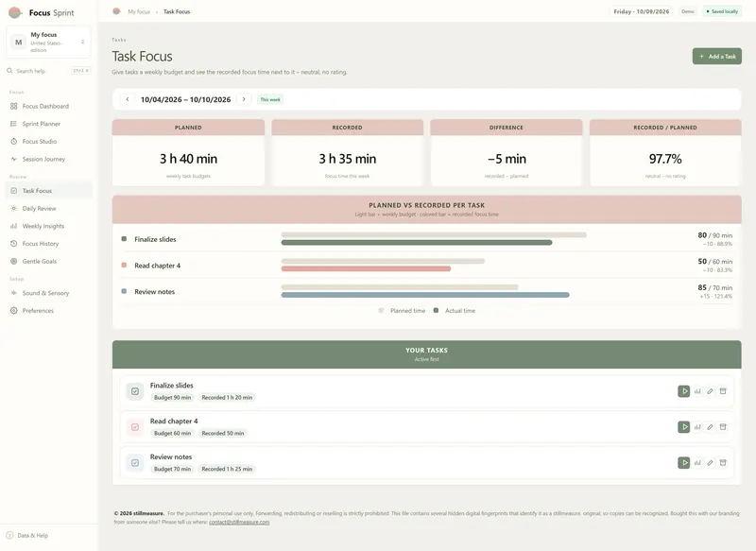Jump back using This week badge
The image size is (756, 551).
pyautogui.click(x=270, y=100)
